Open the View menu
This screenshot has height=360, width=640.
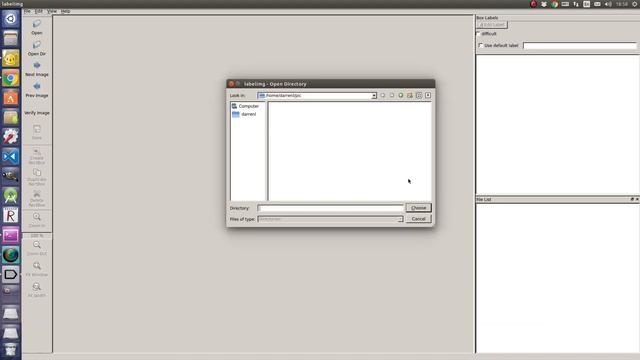(52, 11)
